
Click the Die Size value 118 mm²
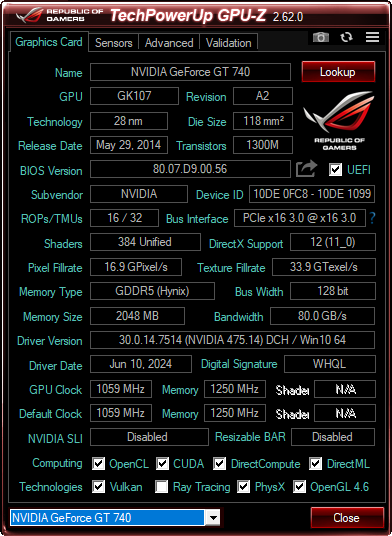click(263, 121)
